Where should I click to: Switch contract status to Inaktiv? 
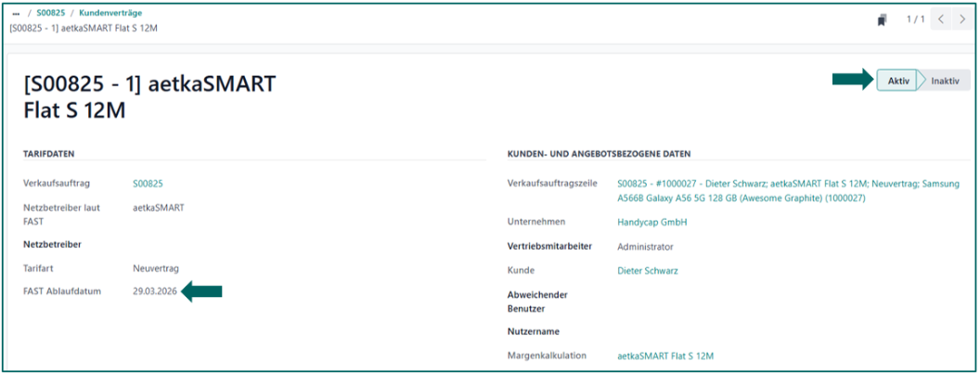945,81
